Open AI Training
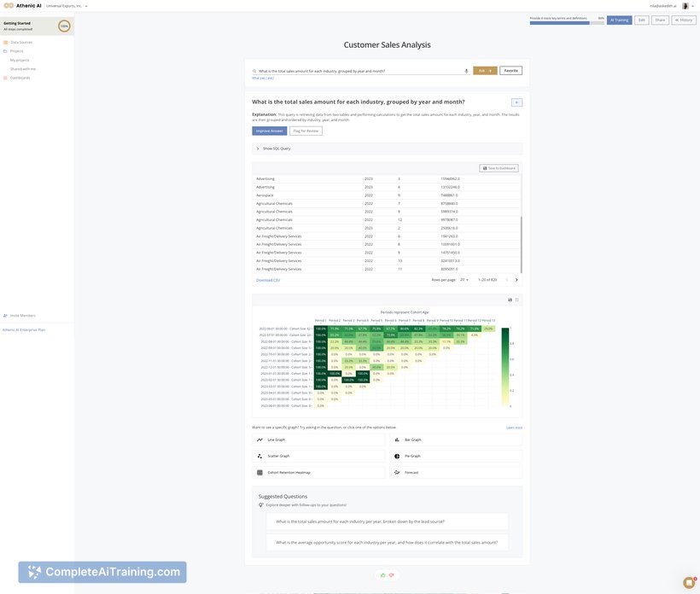 (619, 20)
